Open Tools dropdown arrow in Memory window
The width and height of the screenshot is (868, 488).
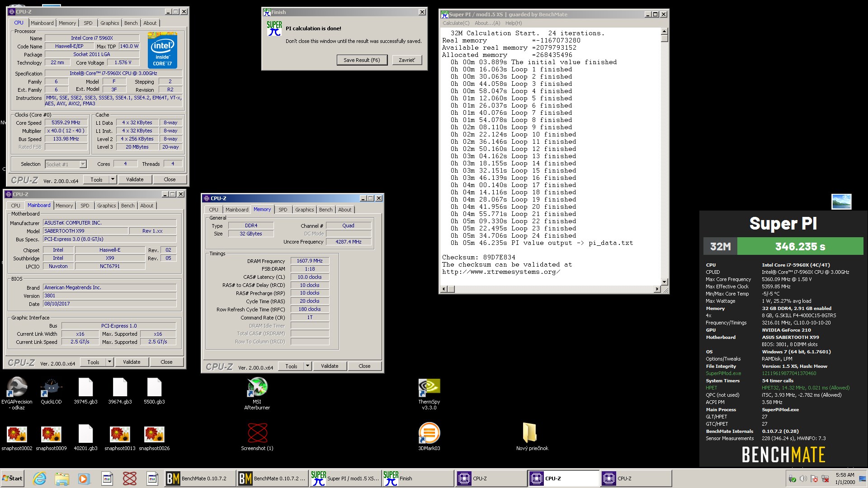coord(307,366)
